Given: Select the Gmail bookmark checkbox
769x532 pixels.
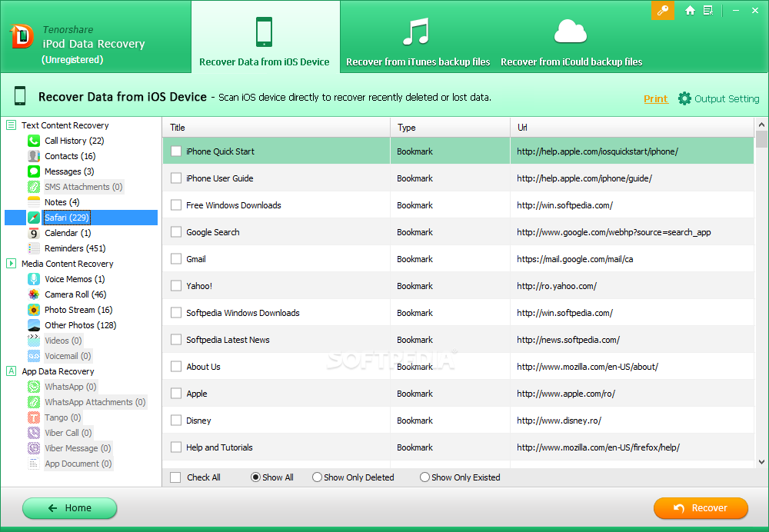Looking at the screenshot, I should click(x=176, y=259).
